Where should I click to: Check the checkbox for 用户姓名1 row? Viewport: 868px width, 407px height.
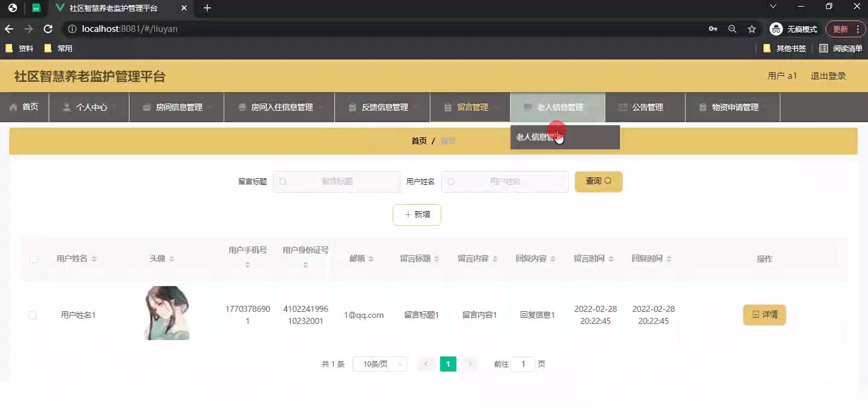(33, 314)
